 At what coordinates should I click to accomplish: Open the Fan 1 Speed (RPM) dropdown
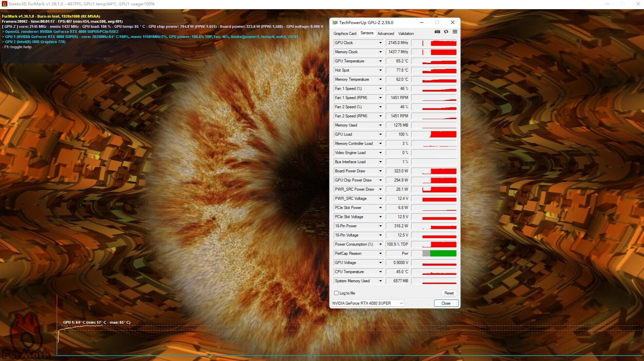coord(380,98)
